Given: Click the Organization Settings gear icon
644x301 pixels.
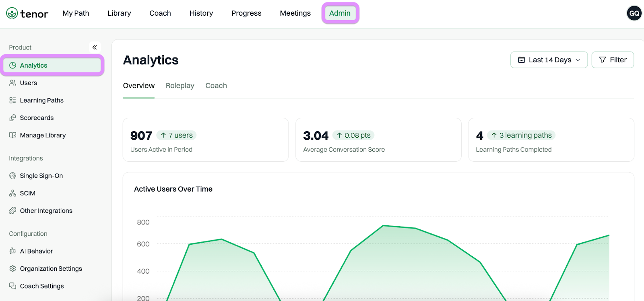Looking at the screenshot, I should tap(12, 268).
